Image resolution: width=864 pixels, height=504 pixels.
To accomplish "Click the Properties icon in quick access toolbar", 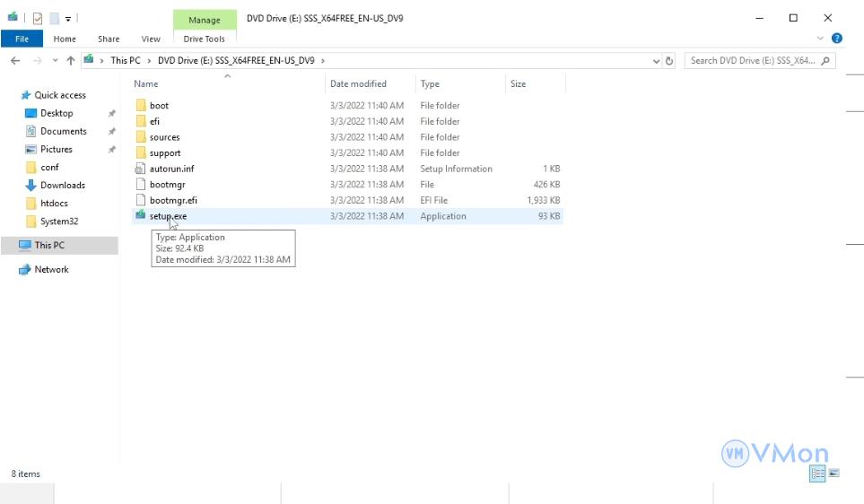I will point(37,18).
